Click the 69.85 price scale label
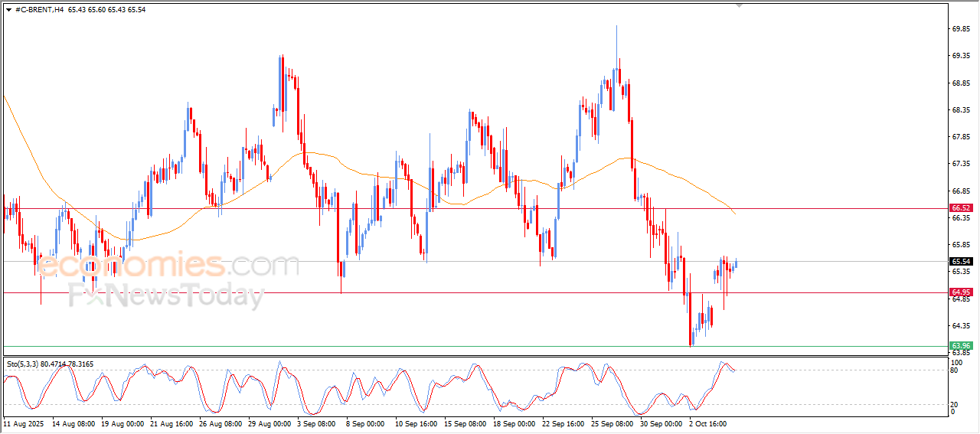The width and height of the screenshot is (980, 434). [961, 29]
